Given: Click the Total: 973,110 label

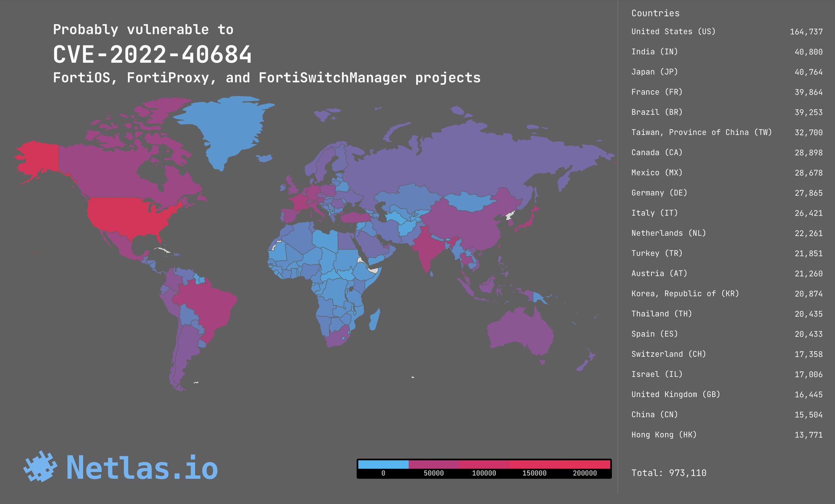Looking at the screenshot, I should coord(669,473).
